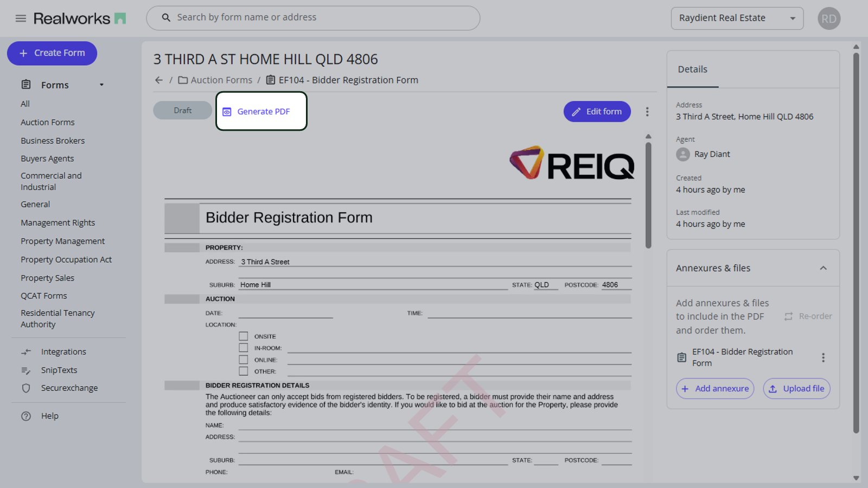Tick the OTHER location checkbox
868x488 pixels.
point(244,371)
